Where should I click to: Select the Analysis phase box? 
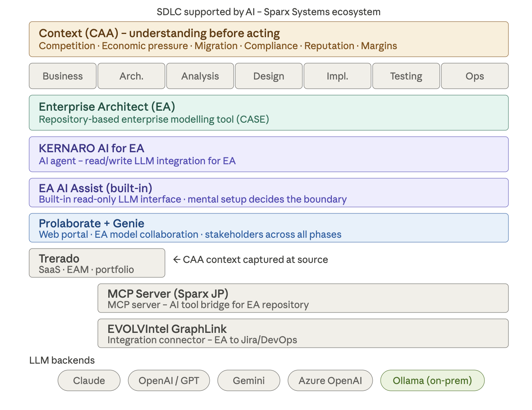tap(200, 76)
